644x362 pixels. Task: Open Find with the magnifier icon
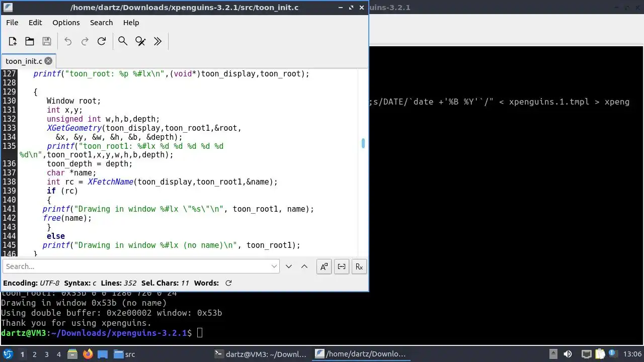(x=123, y=41)
